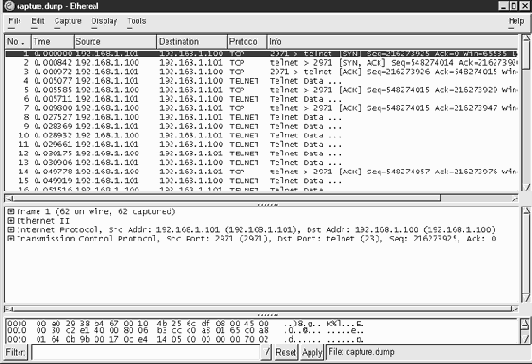The width and height of the screenshot is (532, 364).
Task: Click the File: capture.dump status field
Action: (428, 352)
